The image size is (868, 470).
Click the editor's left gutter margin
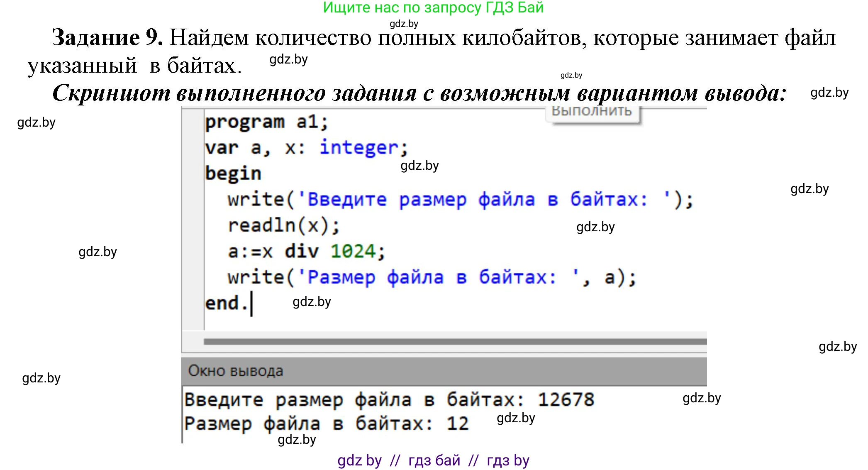click(193, 216)
